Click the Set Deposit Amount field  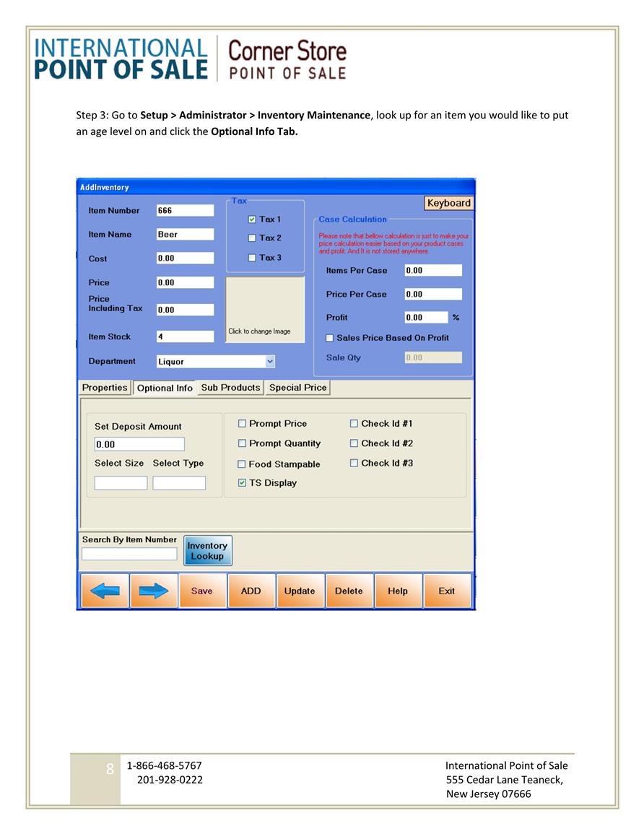[139, 444]
